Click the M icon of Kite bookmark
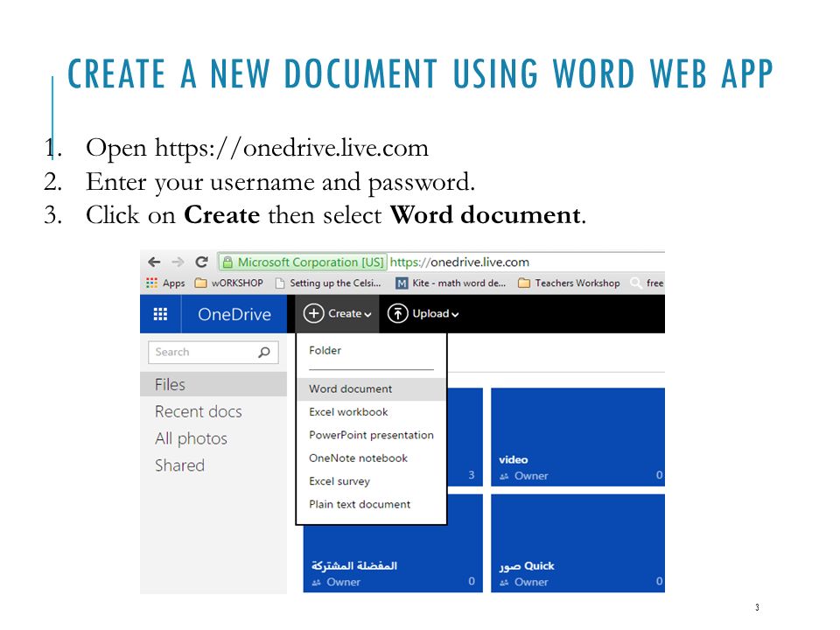The width and height of the screenshot is (840, 630). (402, 283)
